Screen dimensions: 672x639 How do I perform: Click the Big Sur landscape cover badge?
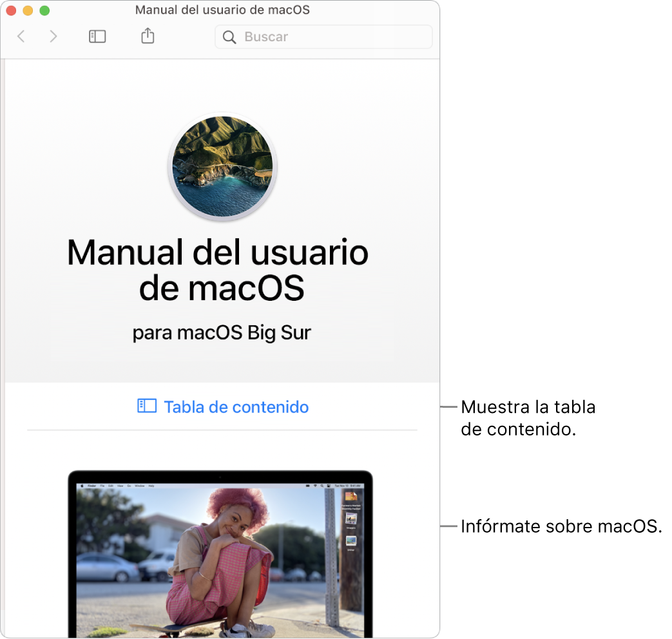pyautogui.click(x=222, y=167)
